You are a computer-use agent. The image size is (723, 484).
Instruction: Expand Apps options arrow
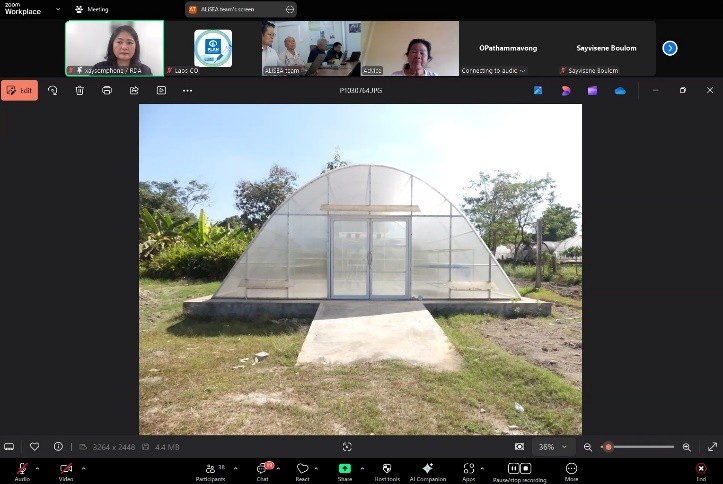click(x=482, y=469)
